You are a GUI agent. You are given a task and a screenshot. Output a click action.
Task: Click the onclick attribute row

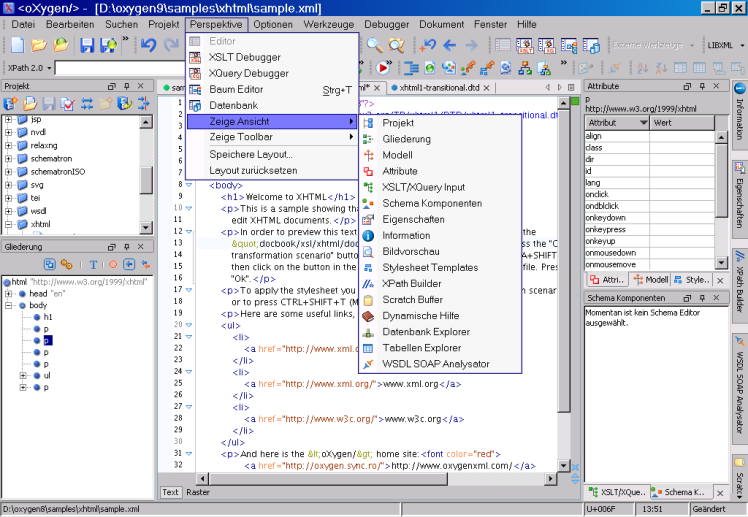coord(650,195)
